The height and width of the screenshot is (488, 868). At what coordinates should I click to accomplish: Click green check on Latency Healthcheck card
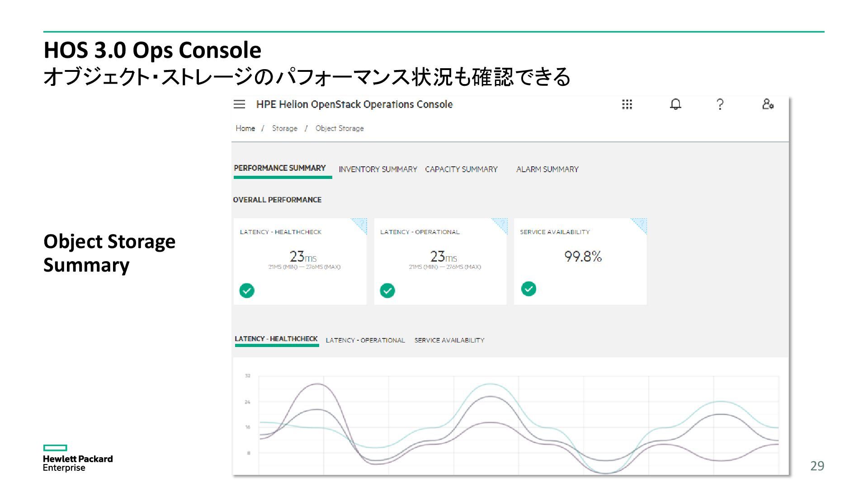[x=247, y=291]
